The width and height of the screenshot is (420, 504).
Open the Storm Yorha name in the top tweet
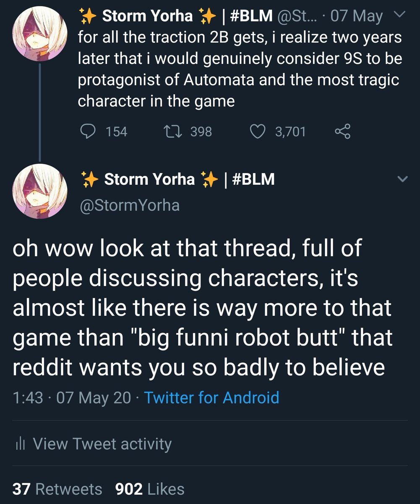point(148,16)
